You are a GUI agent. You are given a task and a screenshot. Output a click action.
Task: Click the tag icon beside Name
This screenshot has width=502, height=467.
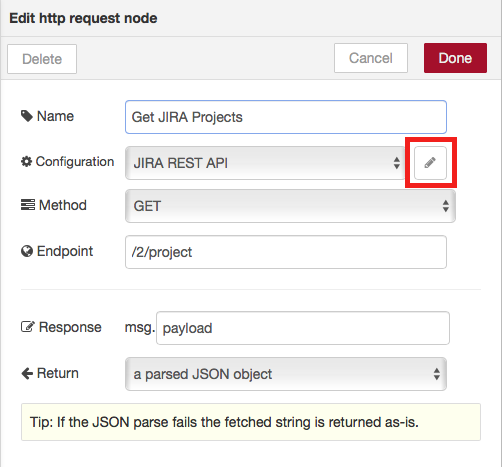tap(27, 116)
